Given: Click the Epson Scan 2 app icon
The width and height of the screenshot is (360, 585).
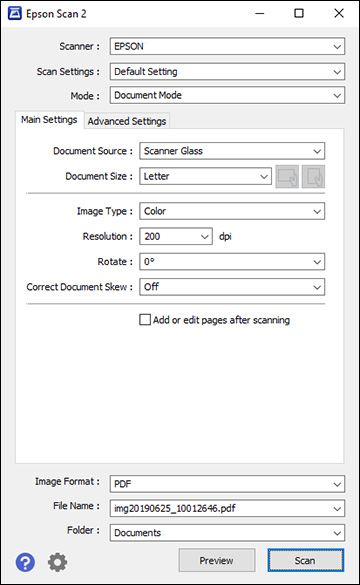Looking at the screenshot, I should [x=15, y=13].
